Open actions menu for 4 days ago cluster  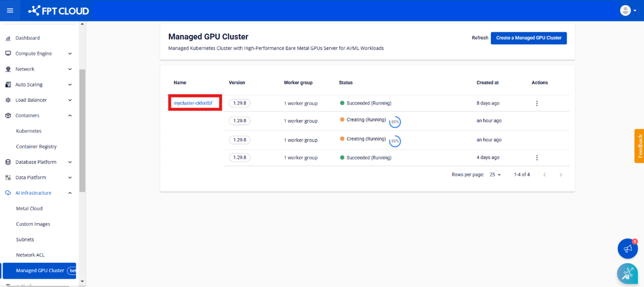coord(536,158)
